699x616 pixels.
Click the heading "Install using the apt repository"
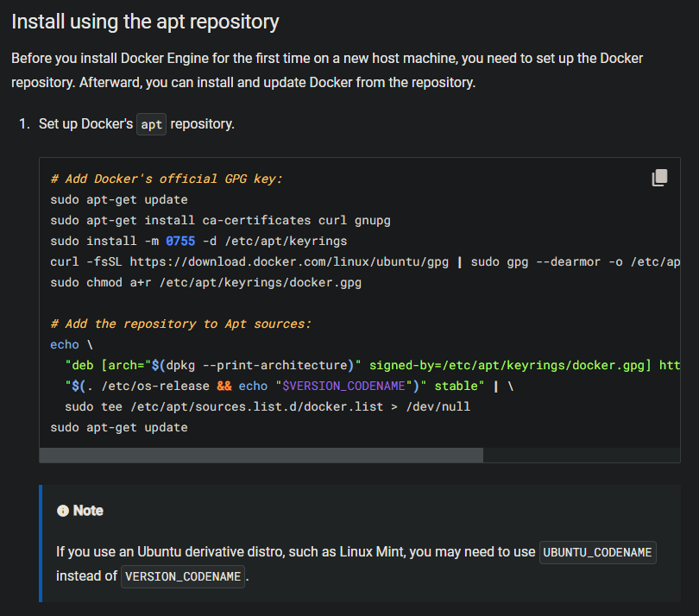(145, 22)
